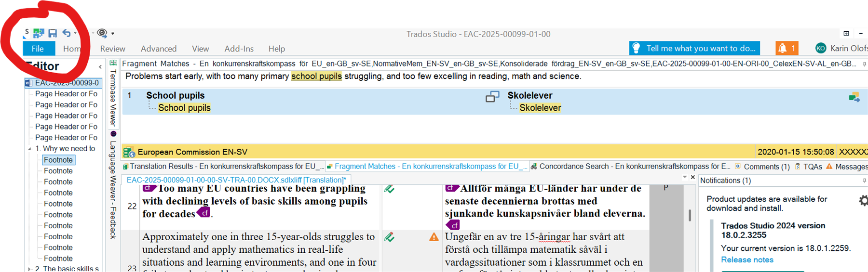Click the highlighted 'school pupils' text in source sentence
This screenshot has width=868, height=272.
316,76
